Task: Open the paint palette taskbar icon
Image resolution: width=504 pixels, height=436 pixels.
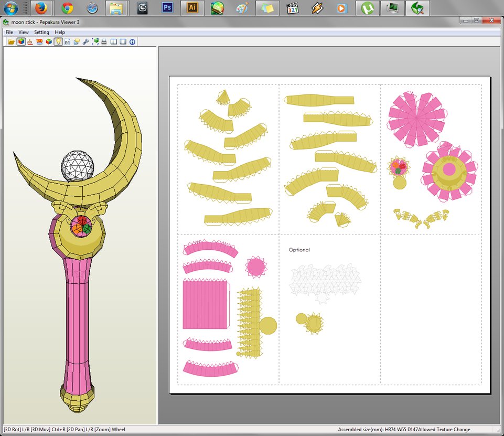Action: 242,8
